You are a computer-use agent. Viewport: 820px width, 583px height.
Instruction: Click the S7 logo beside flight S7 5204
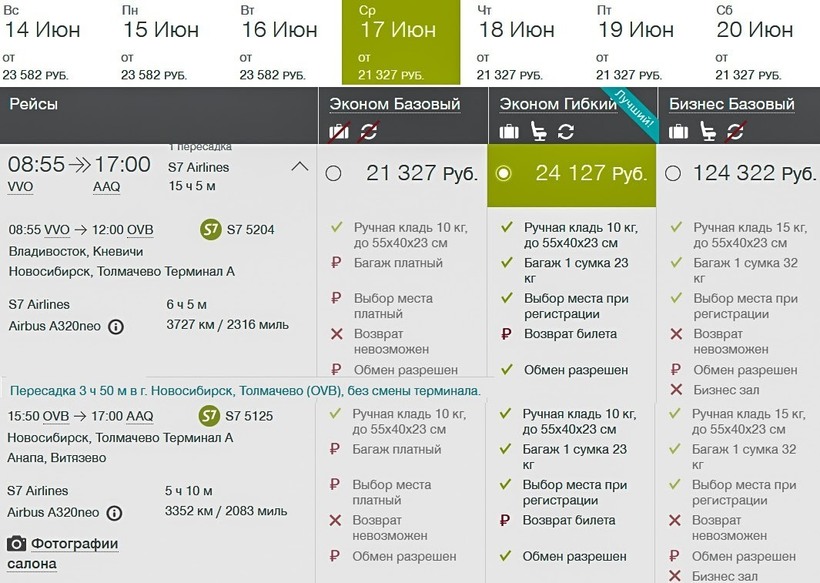[x=210, y=229]
